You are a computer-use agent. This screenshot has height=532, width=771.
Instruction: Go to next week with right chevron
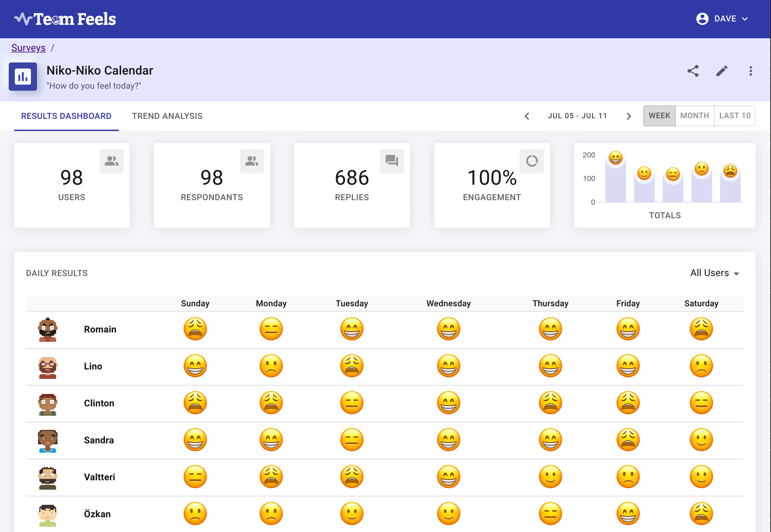coord(629,116)
